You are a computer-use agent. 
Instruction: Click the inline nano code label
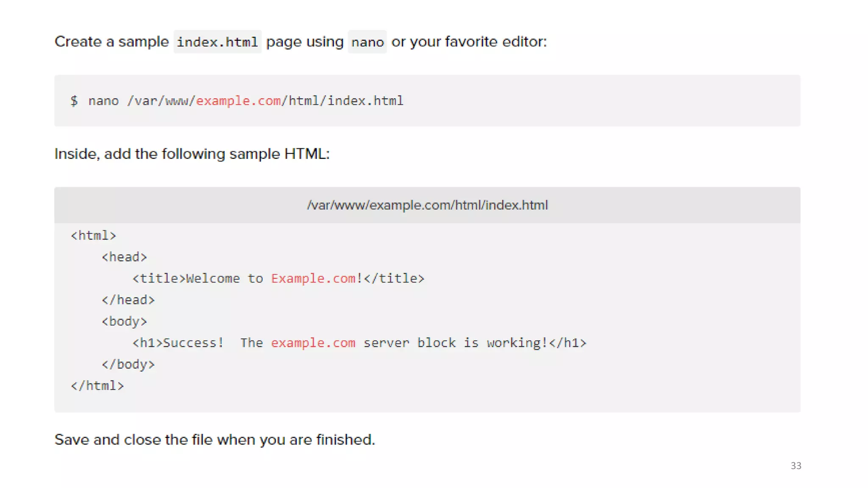coord(367,42)
